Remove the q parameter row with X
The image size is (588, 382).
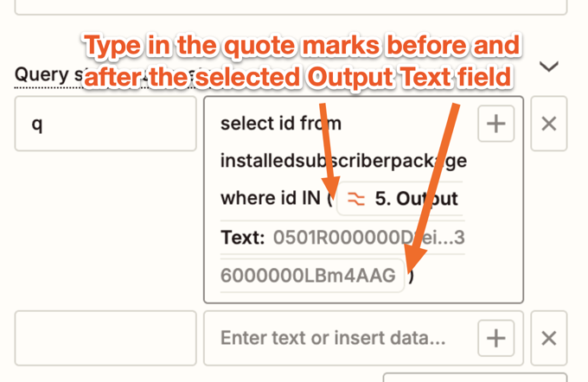(x=548, y=124)
